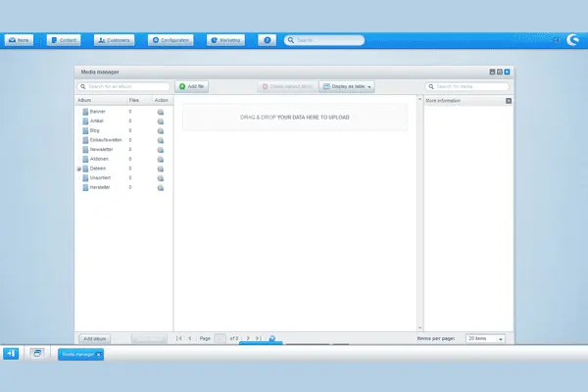Click the refresh icon in the paging toolbar

pos(271,338)
